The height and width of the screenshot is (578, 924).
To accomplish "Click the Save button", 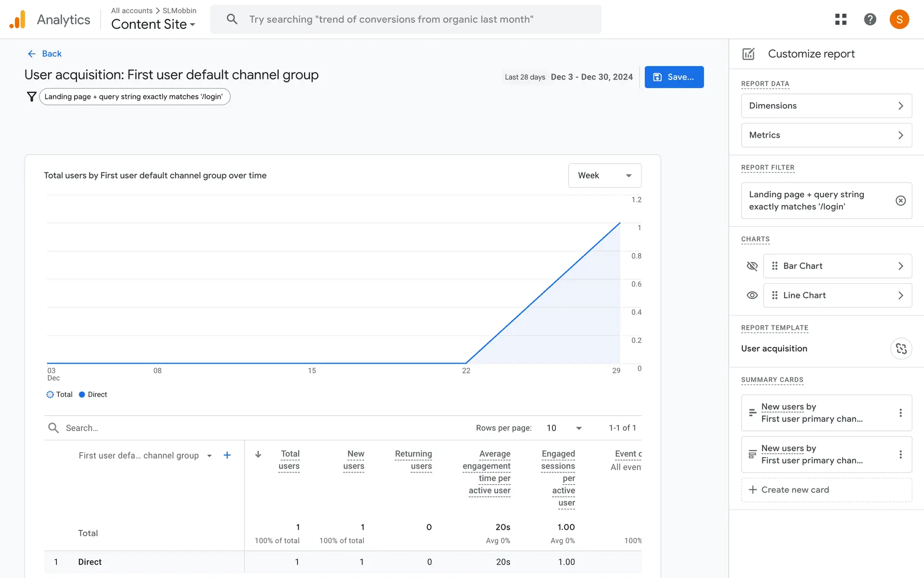I will point(674,77).
